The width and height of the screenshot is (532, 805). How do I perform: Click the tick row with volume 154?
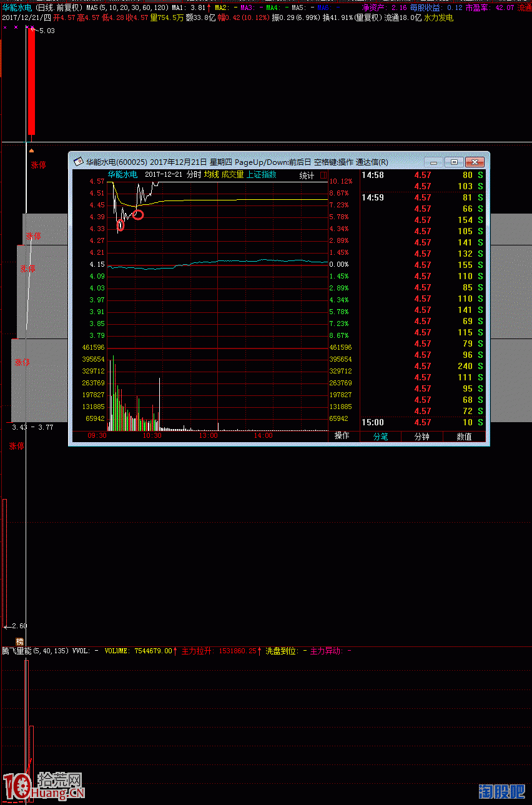tap(423, 220)
